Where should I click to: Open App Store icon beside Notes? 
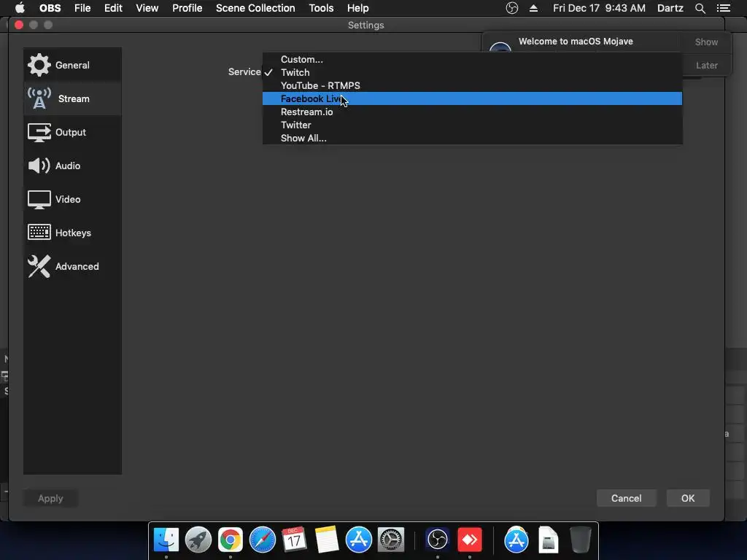(x=358, y=540)
